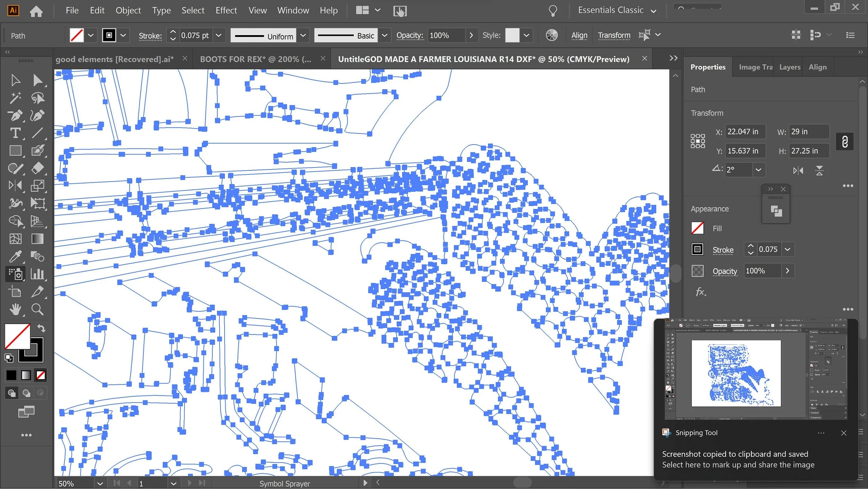
Task: Swap fill and stroke colors
Action: coord(41,328)
